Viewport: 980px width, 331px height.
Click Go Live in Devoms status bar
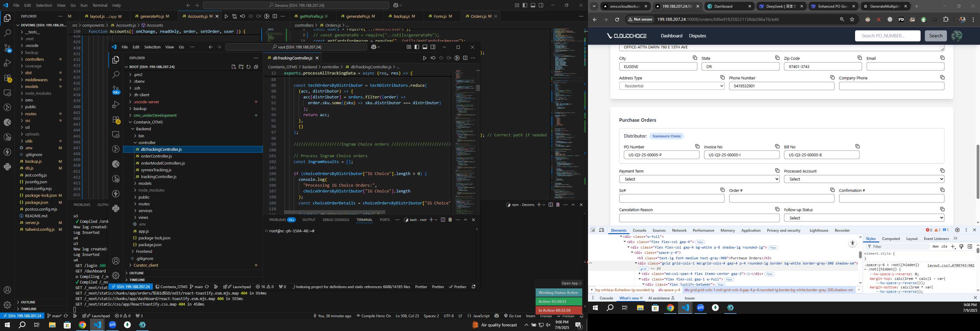[512, 316]
